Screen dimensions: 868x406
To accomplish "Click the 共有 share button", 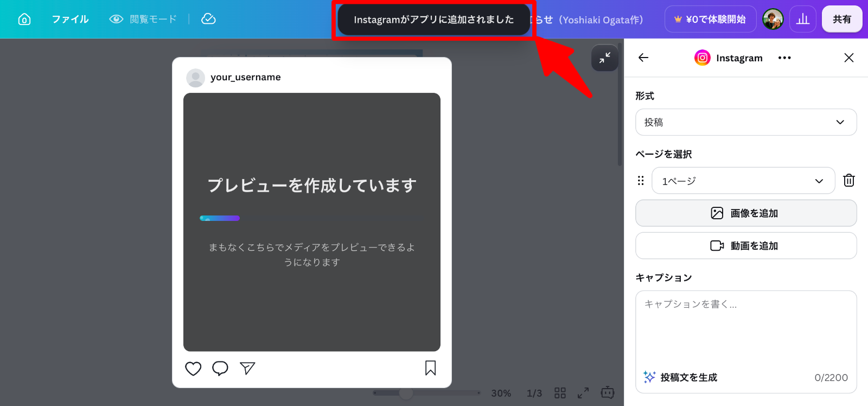I will (842, 20).
